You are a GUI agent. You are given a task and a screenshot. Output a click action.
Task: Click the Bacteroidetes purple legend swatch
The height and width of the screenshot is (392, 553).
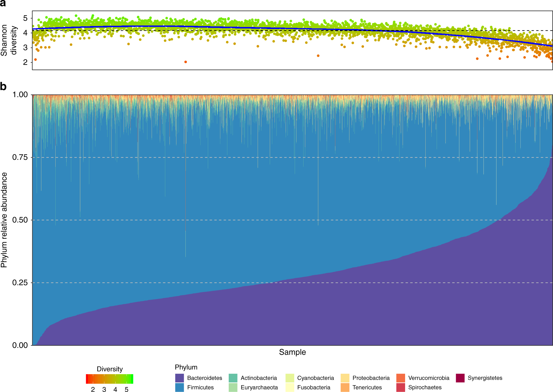click(179, 378)
